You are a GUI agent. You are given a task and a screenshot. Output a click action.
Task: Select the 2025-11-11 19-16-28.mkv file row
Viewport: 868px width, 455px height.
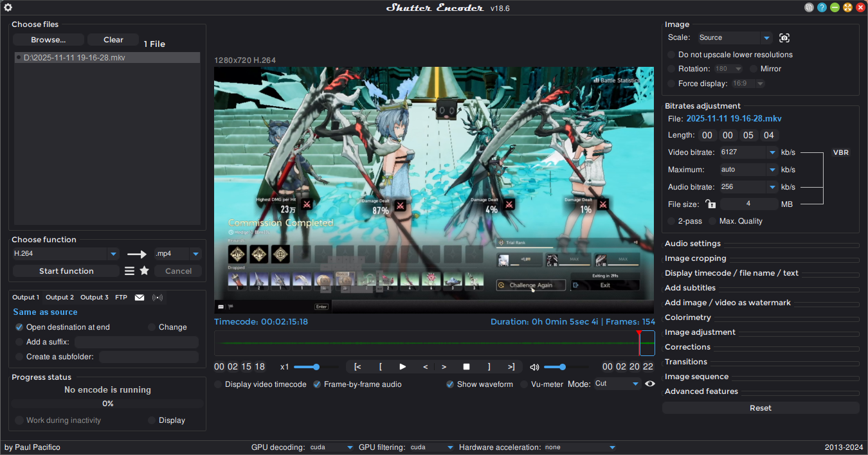coord(107,58)
